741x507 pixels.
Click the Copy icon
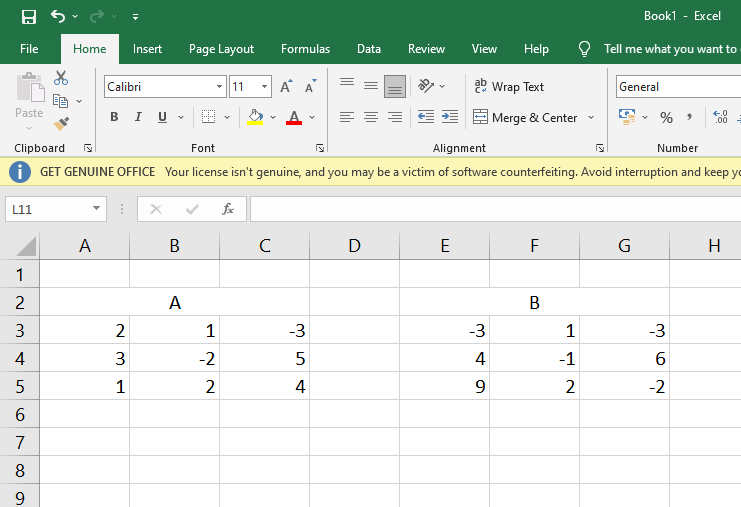[x=60, y=101]
